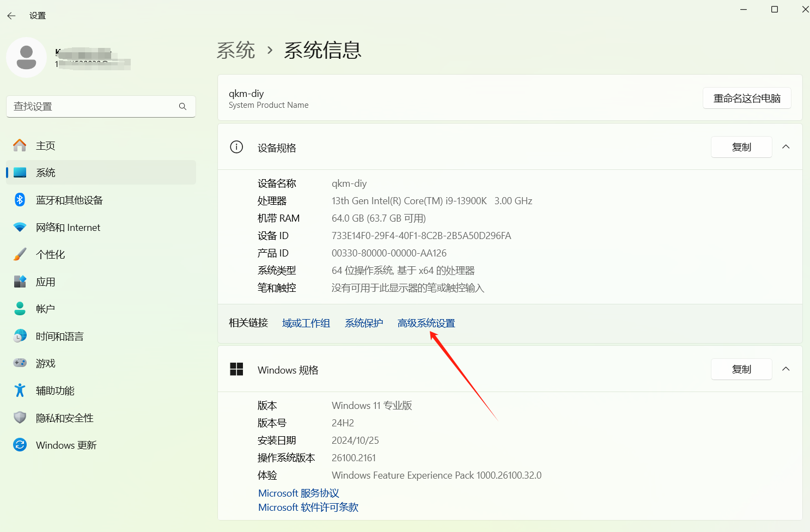Maximize the Settings window
Viewport: 810px width, 532px height.
(775, 9)
